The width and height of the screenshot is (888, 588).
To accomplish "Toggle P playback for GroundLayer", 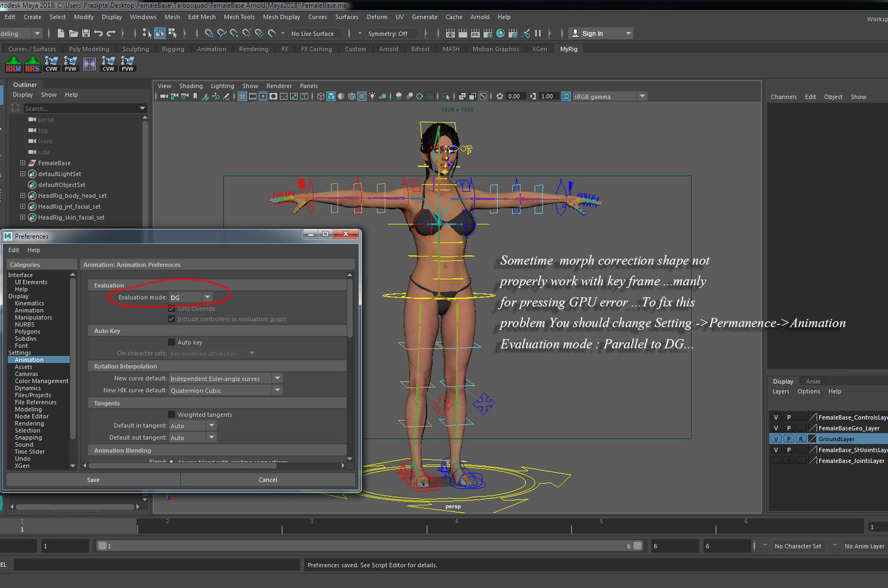I will pyautogui.click(x=789, y=439).
